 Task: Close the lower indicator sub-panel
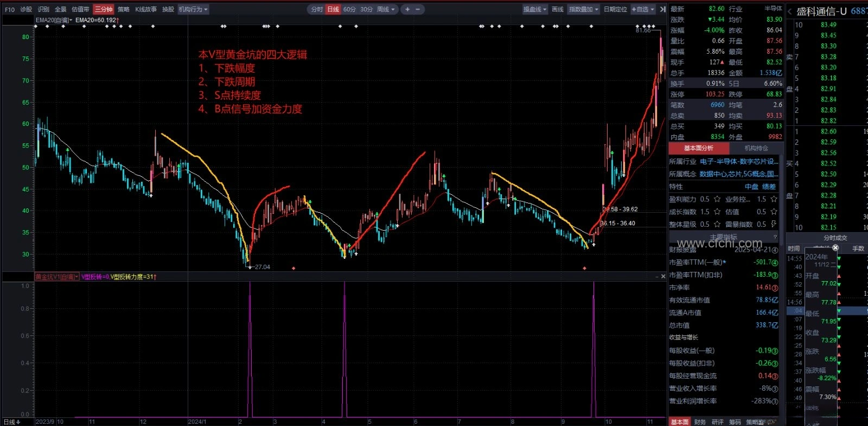[x=663, y=277]
